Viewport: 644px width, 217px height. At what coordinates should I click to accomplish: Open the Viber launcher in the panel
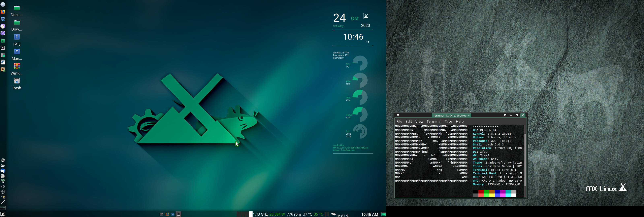3,33
